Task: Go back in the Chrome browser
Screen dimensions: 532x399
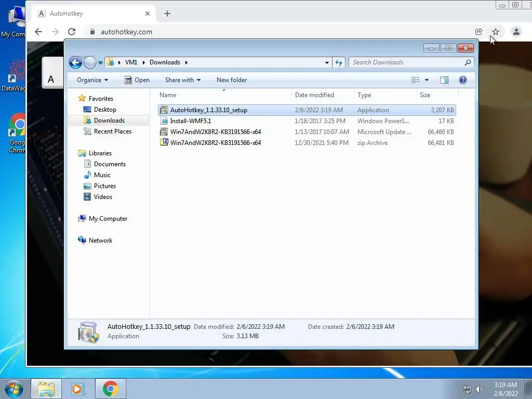Action: tap(38, 32)
